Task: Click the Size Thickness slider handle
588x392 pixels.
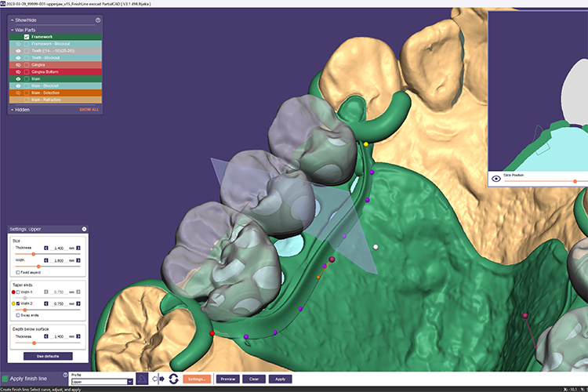Action: click(34, 254)
